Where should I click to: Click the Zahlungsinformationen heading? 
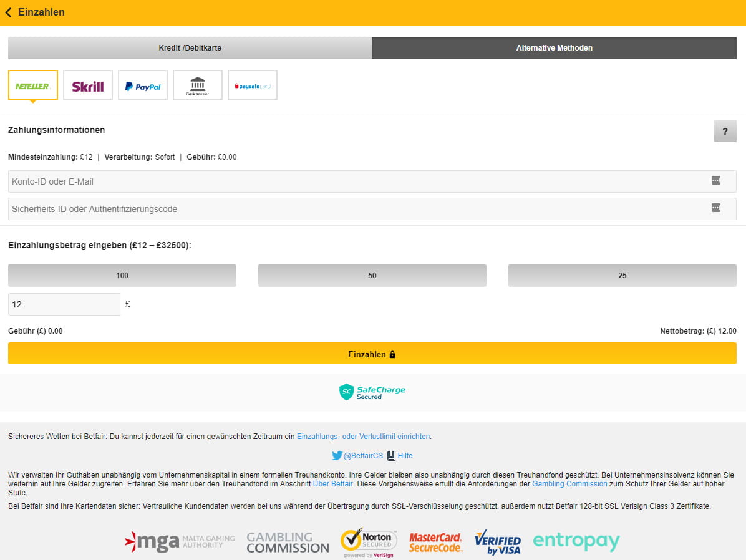tap(57, 130)
